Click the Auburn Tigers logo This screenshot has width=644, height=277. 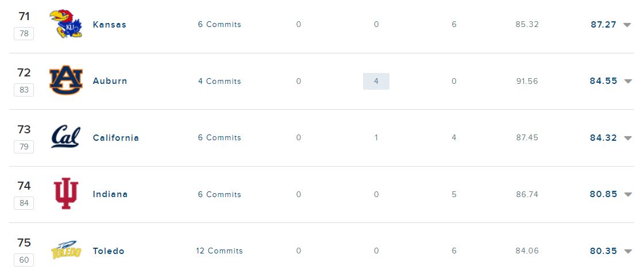coord(66,81)
